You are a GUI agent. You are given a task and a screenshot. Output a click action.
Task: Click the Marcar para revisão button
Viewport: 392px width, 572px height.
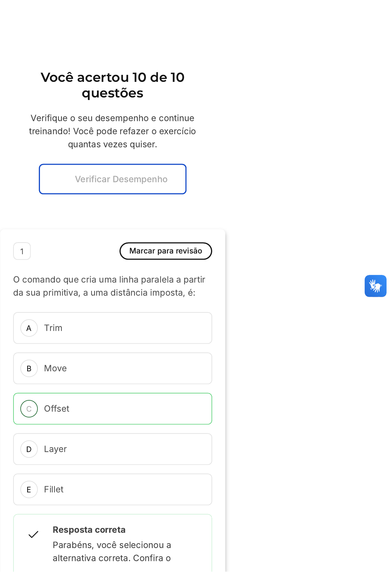click(x=166, y=251)
